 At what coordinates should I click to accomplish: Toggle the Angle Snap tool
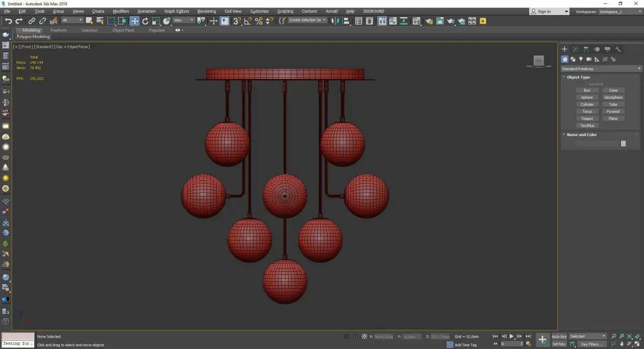click(x=247, y=21)
